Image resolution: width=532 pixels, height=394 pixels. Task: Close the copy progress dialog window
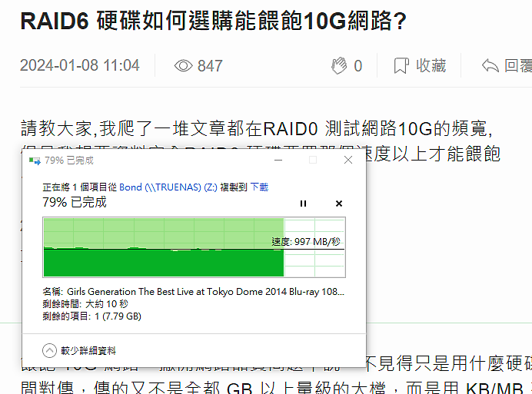coord(348,160)
